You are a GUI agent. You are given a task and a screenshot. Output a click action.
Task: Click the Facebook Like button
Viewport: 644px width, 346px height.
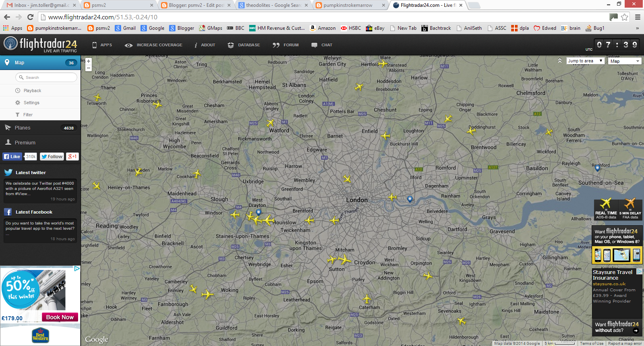pyautogui.click(x=12, y=157)
